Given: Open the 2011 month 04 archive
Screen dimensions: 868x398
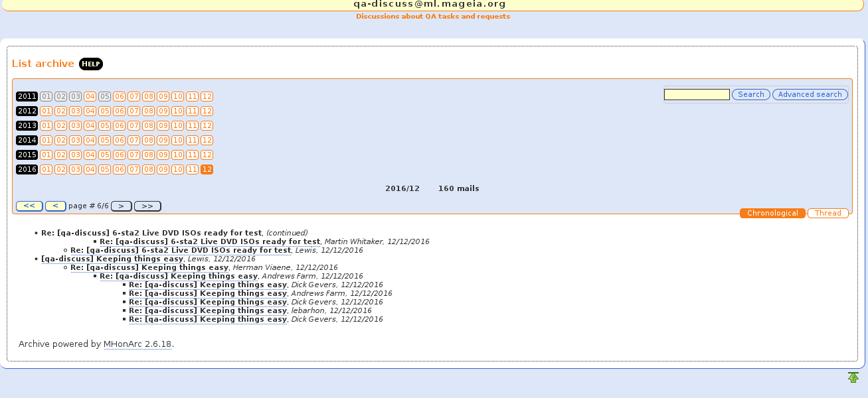Looking at the screenshot, I should 90,97.
